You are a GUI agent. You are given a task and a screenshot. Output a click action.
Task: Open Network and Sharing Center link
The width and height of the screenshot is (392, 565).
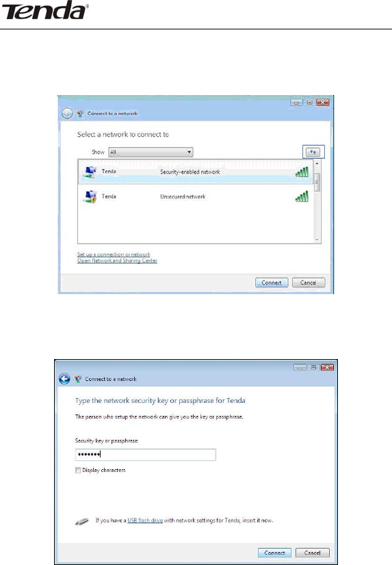[x=117, y=261]
